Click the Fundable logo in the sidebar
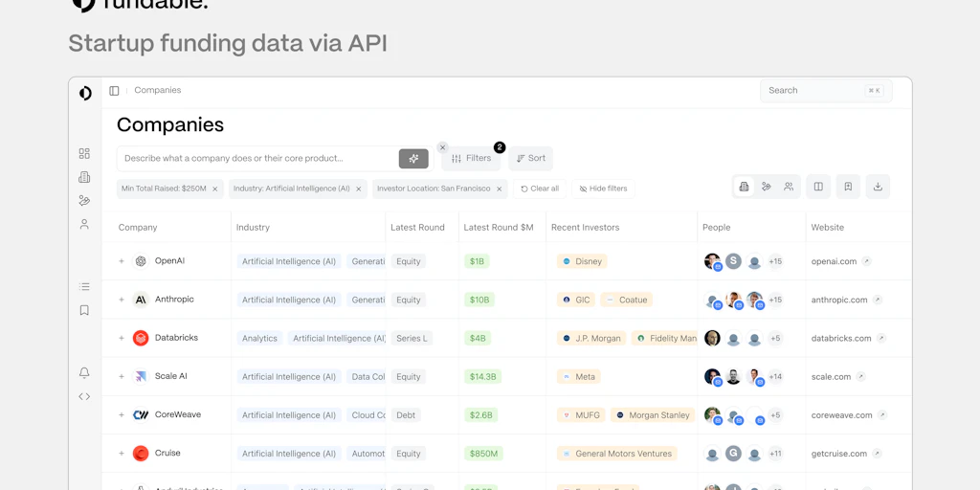Screen dimensions: 980x490 (85, 93)
